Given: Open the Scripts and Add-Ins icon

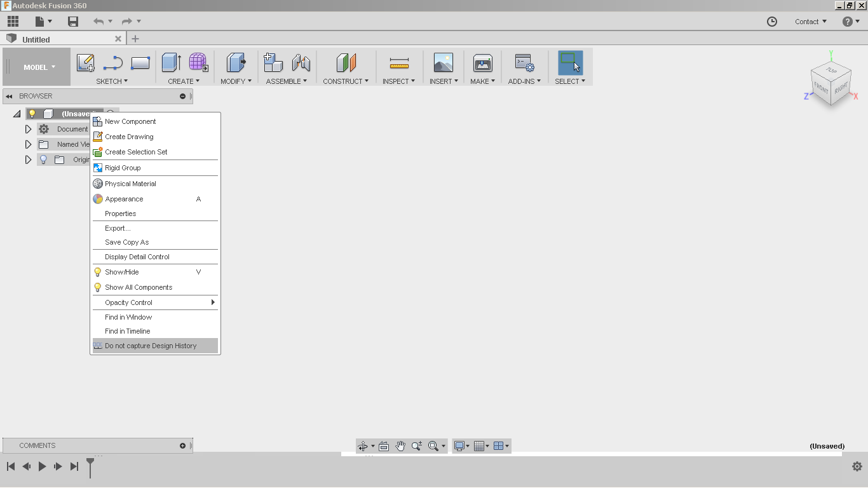Looking at the screenshot, I should [524, 62].
